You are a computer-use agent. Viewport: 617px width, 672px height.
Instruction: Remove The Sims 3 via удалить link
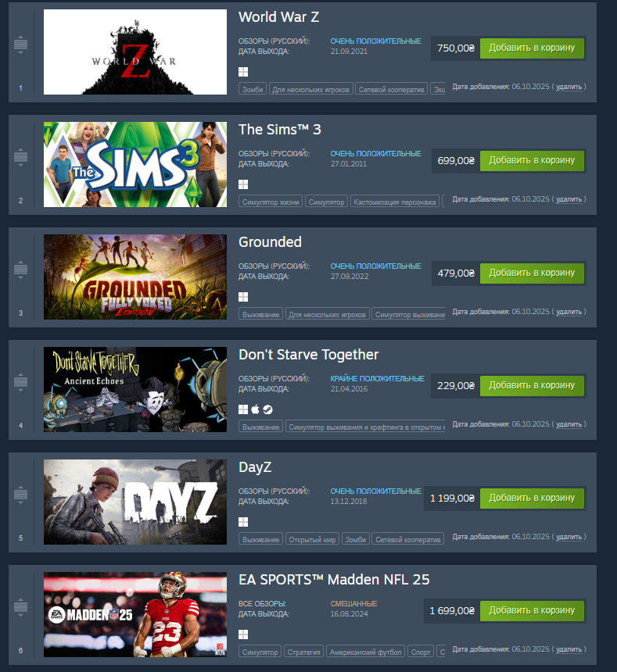click(569, 199)
